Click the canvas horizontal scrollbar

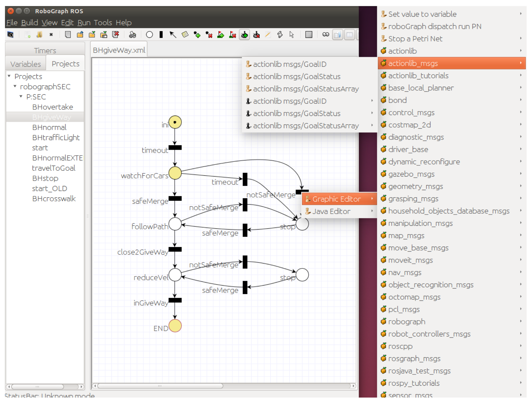point(160,386)
